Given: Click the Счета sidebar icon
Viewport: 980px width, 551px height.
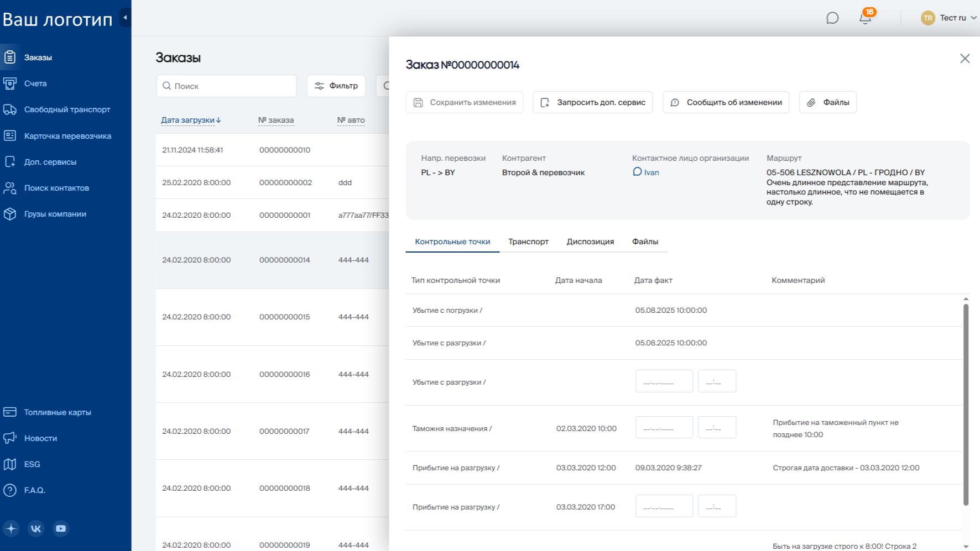Looking at the screenshot, I should [x=10, y=83].
